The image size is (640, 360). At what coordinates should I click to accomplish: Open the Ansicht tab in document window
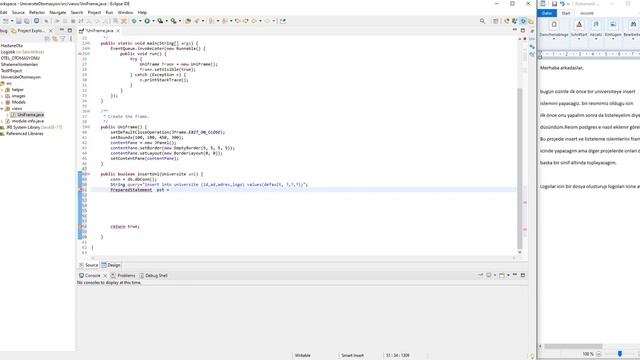point(587,13)
